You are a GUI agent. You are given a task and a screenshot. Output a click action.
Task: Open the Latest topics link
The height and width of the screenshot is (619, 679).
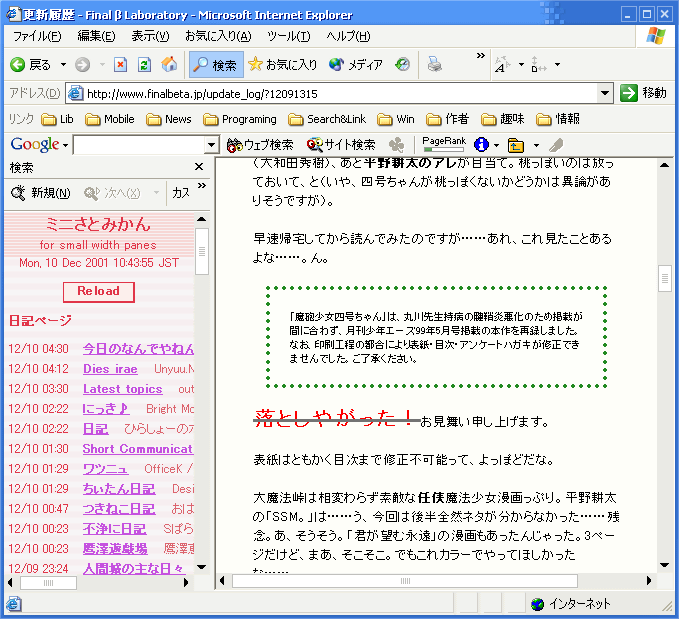coord(123,389)
